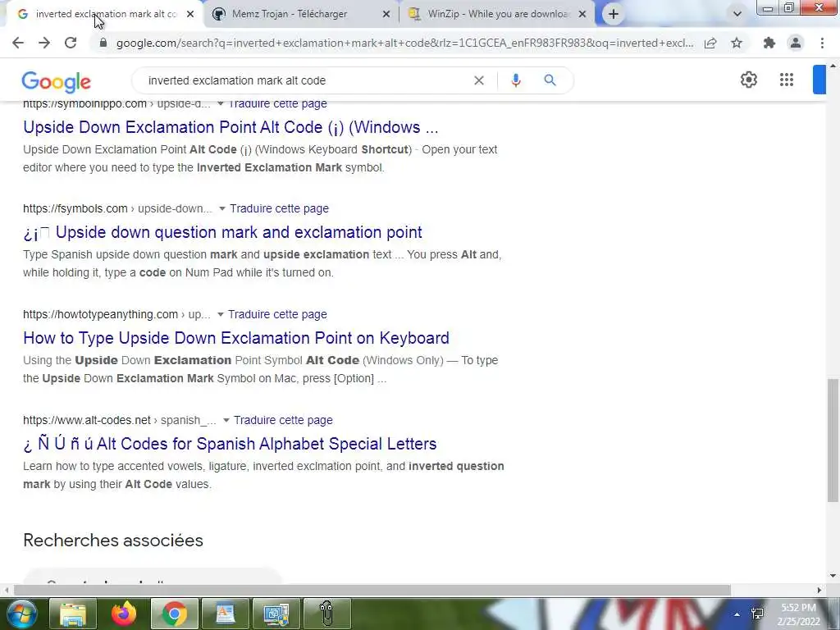Open Upside down question mark and exclamation point
840x630 pixels.
coord(223,232)
